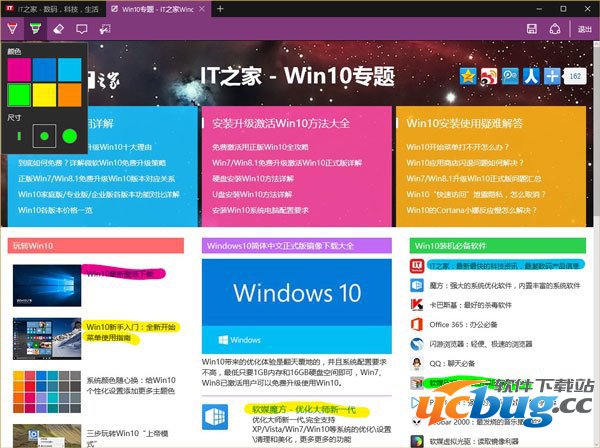Switch to the IT之家 - 数码 tab
The height and width of the screenshot is (448, 600).
(54, 9)
